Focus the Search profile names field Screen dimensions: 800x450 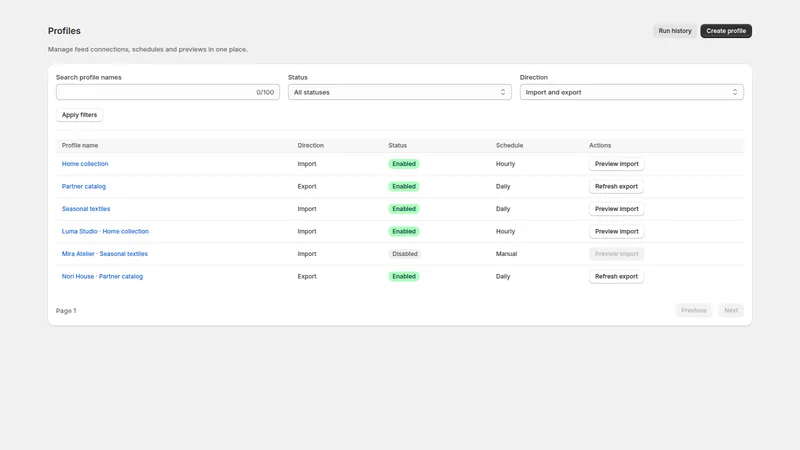pos(167,92)
